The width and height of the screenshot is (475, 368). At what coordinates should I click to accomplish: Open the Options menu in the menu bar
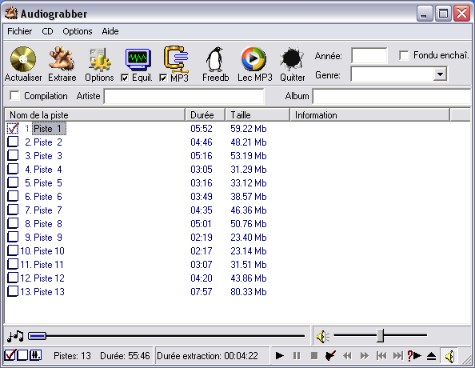coord(77,31)
